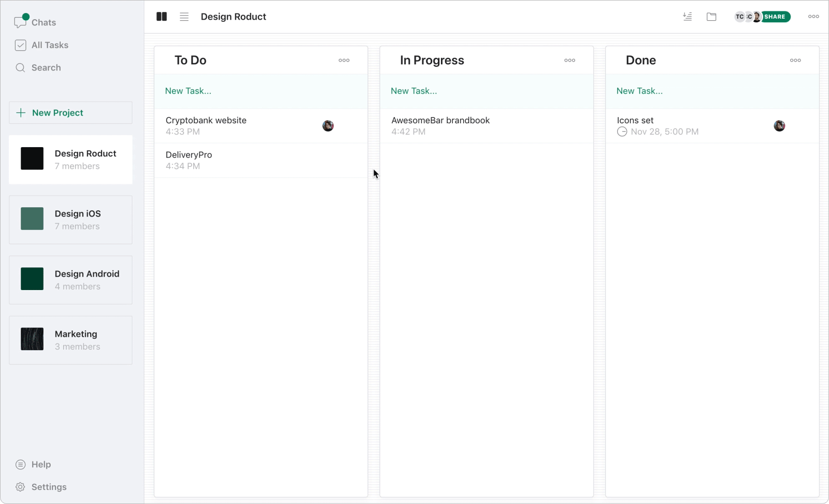Open All Tasks checkbox icon in sidebar
This screenshot has height=504, width=829.
point(20,45)
